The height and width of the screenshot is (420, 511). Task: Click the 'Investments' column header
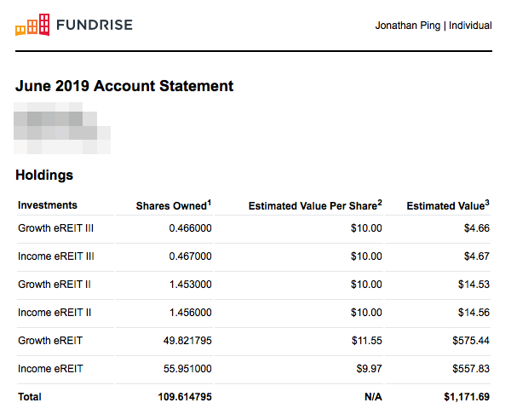tap(48, 205)
